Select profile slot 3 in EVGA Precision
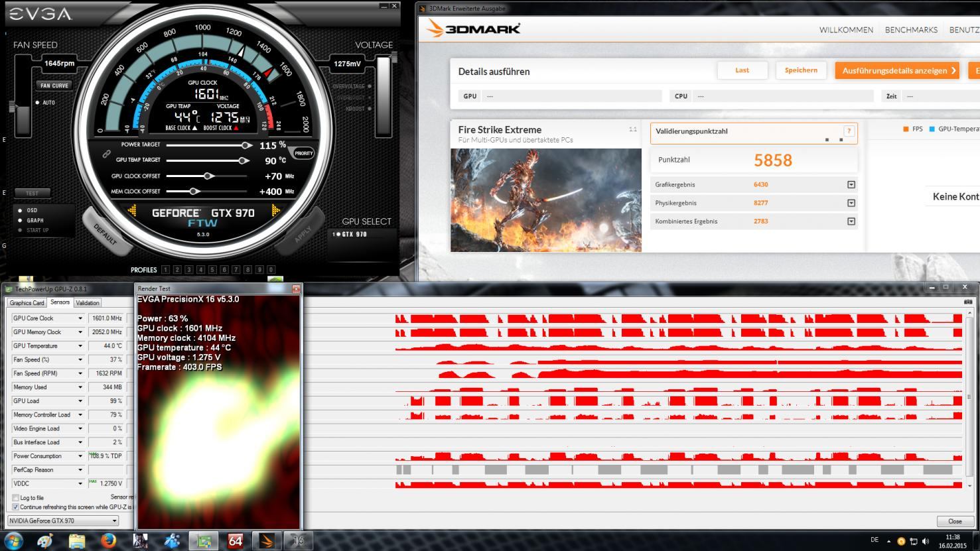The height and width of the screenshot is (551, 980). click(x=189, y=270)
